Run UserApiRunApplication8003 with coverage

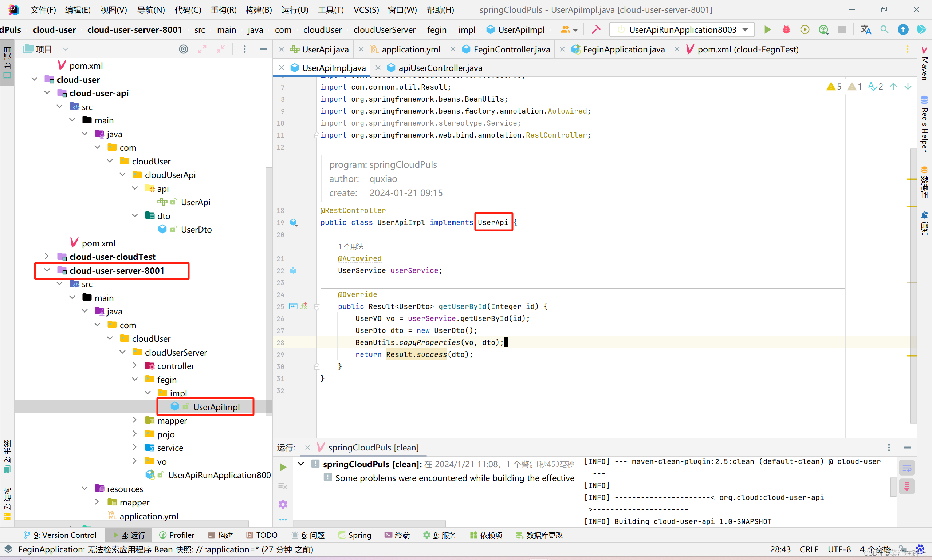pos(805,29)
